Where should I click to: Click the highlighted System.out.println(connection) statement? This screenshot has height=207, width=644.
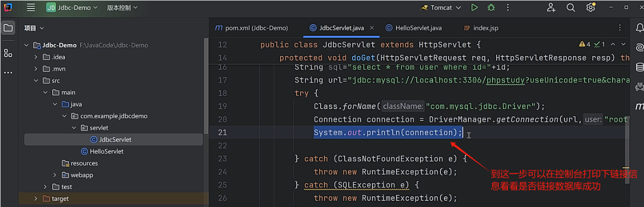[x=388, y=132]
